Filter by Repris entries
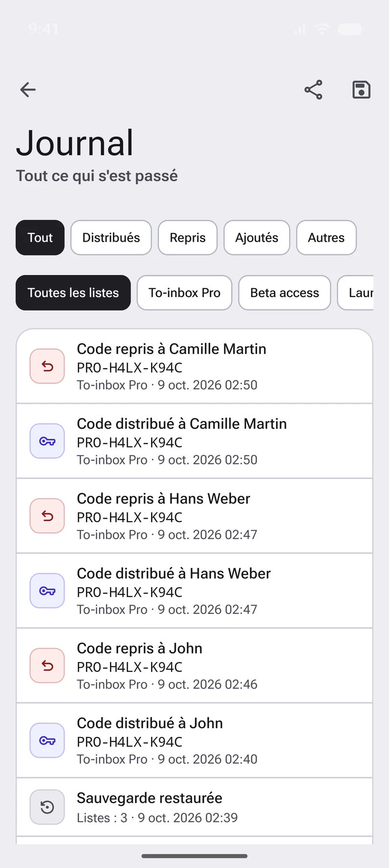This screenshot has height=868, width=389. coord(188,238)
